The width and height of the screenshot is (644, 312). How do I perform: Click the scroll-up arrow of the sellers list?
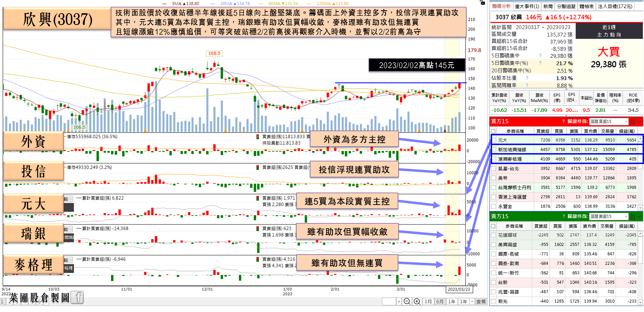click(x=640, y=234)
